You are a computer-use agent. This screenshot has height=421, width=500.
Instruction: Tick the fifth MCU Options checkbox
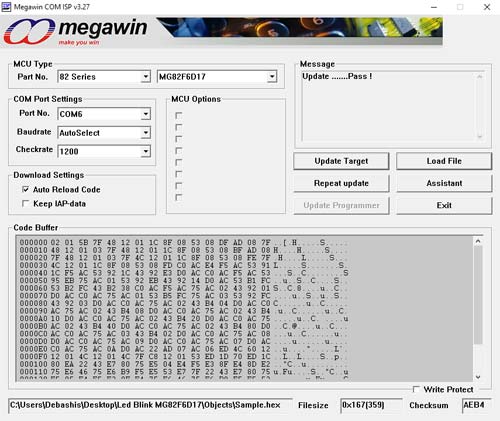point(179,162)
